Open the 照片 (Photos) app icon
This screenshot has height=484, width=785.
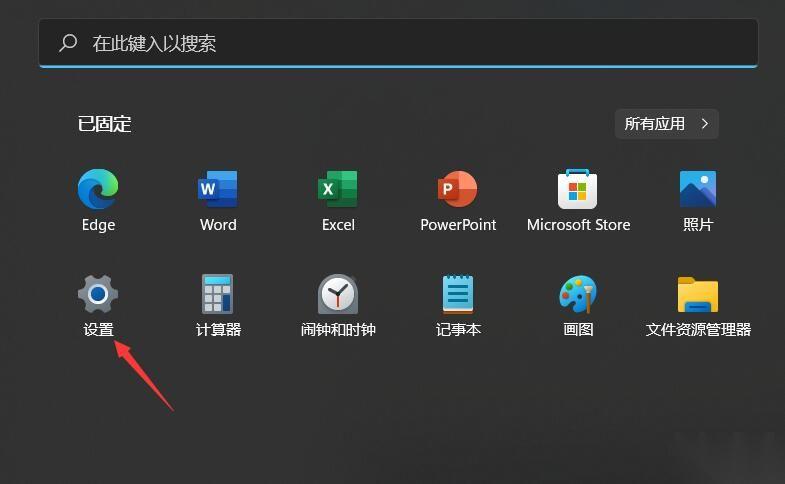coord(698,189)
